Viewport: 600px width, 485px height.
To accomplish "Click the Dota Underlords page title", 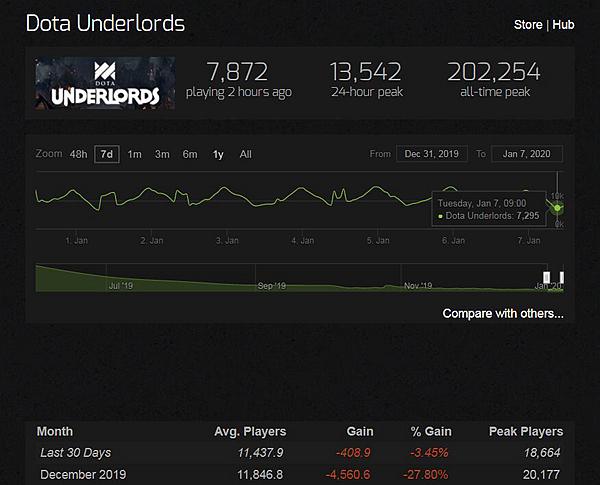I will click(105, 23).
